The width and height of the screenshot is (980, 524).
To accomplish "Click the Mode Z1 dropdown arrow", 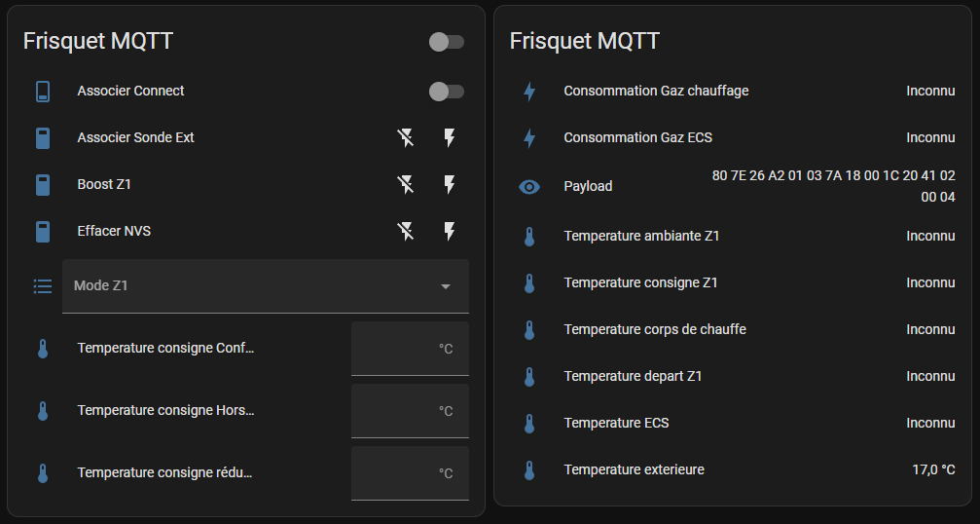I will tap(446, 286).
